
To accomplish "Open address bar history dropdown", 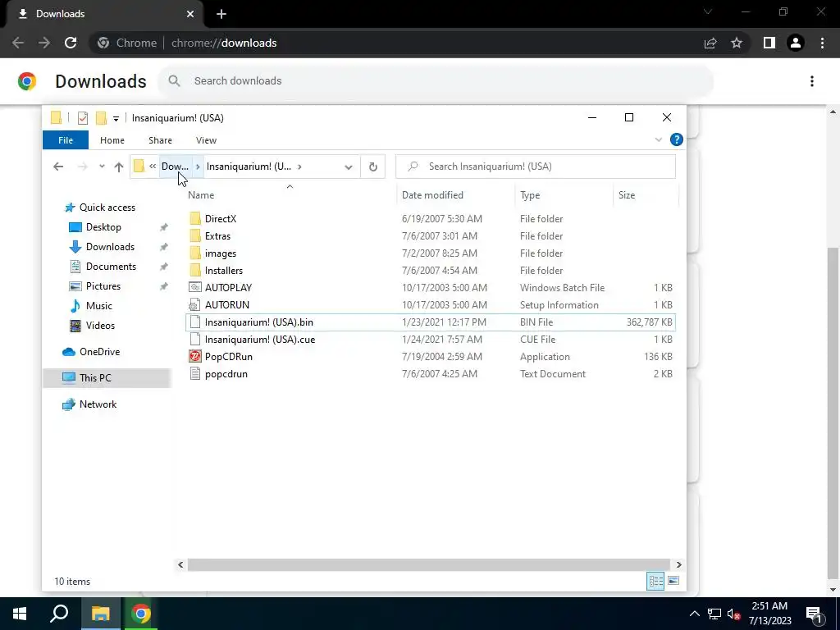I will (348, 167).
